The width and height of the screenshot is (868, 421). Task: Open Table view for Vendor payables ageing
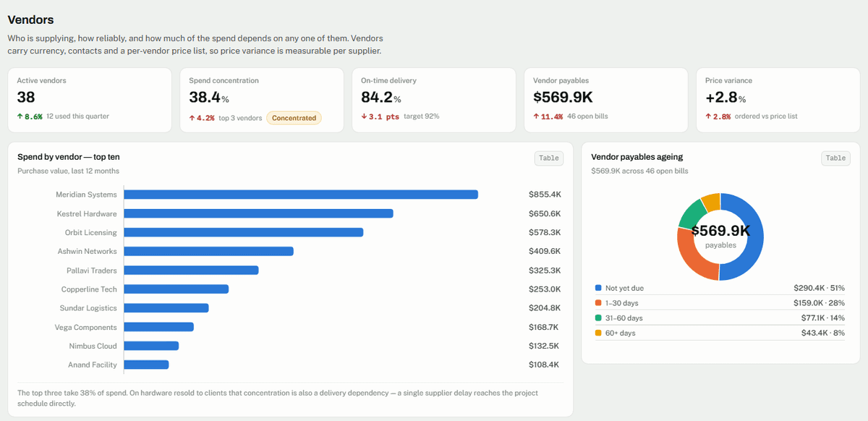tap(835, 158)
